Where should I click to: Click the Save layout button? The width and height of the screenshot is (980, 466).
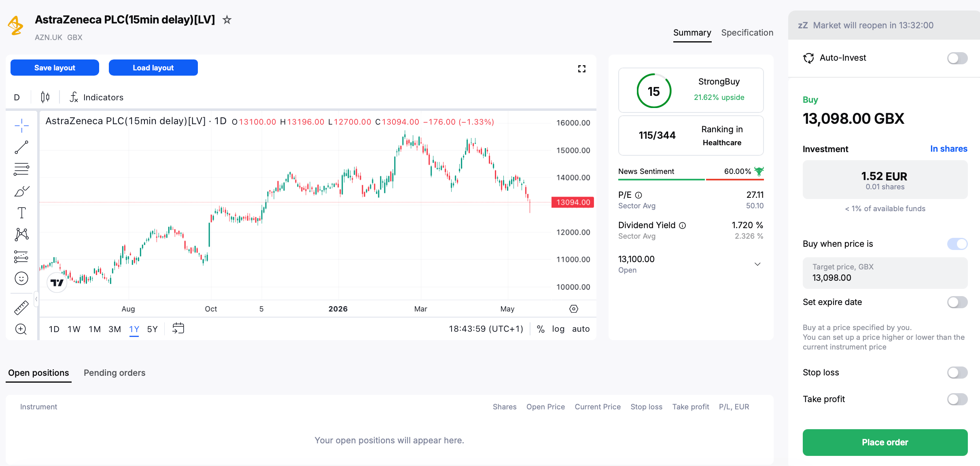tap(55, 68)
